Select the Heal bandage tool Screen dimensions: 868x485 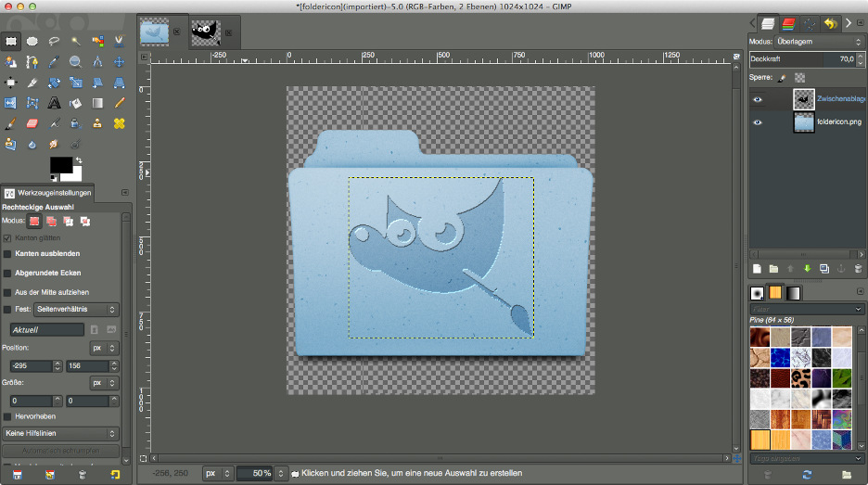119,123
